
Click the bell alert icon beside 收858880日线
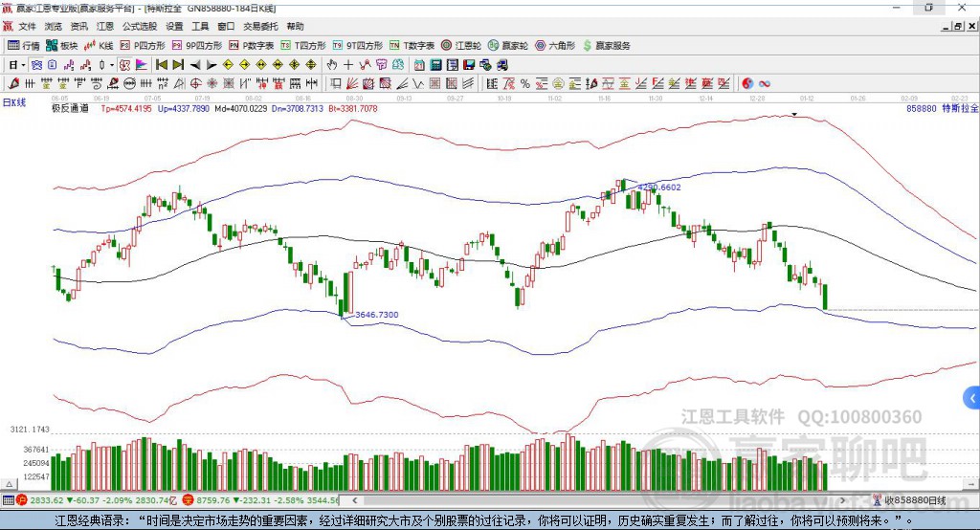pyautogui.click(x=878, y=500)
